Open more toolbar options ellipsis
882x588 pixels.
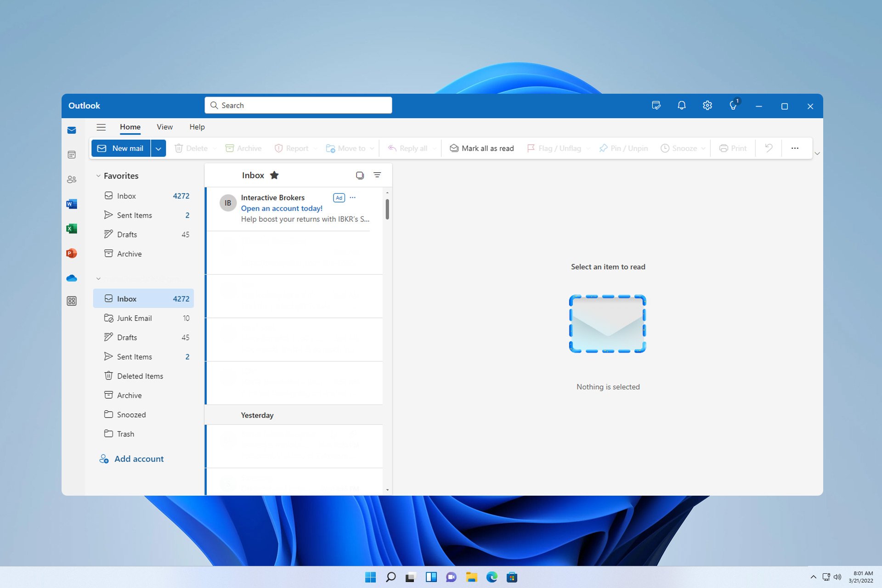(795, 148)
